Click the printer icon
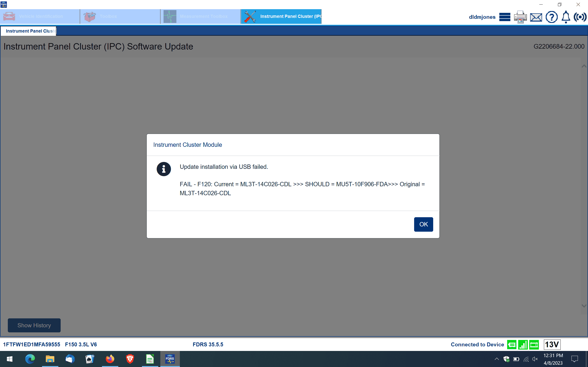The width and height of the screenshot is (588, 367). 520,17
